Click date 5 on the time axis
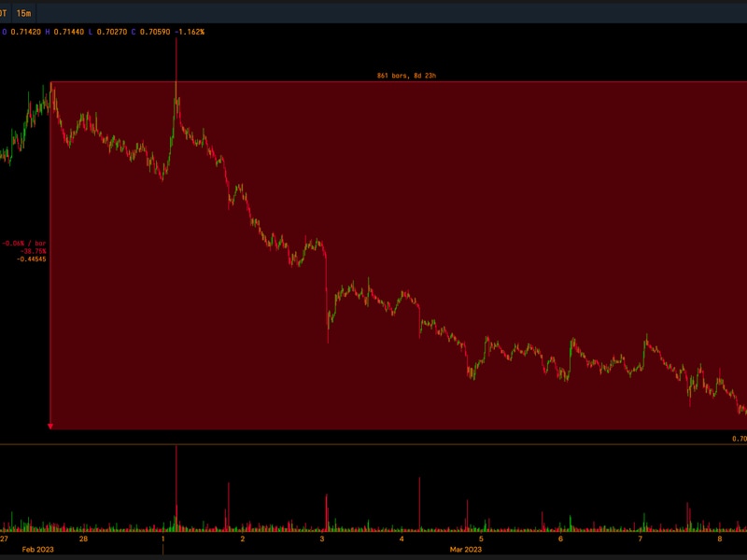 coord(481,539)
